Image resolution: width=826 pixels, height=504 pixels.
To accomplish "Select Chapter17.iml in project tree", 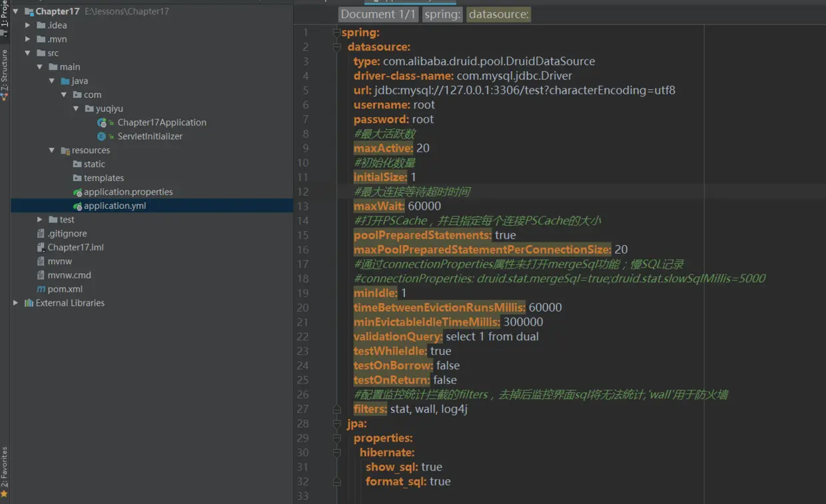I will pos(76,248).
